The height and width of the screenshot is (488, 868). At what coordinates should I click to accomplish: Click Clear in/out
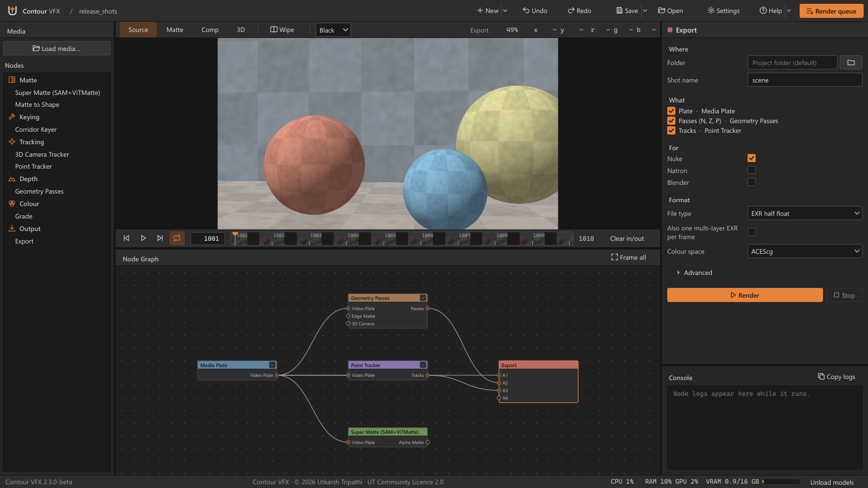627,239
